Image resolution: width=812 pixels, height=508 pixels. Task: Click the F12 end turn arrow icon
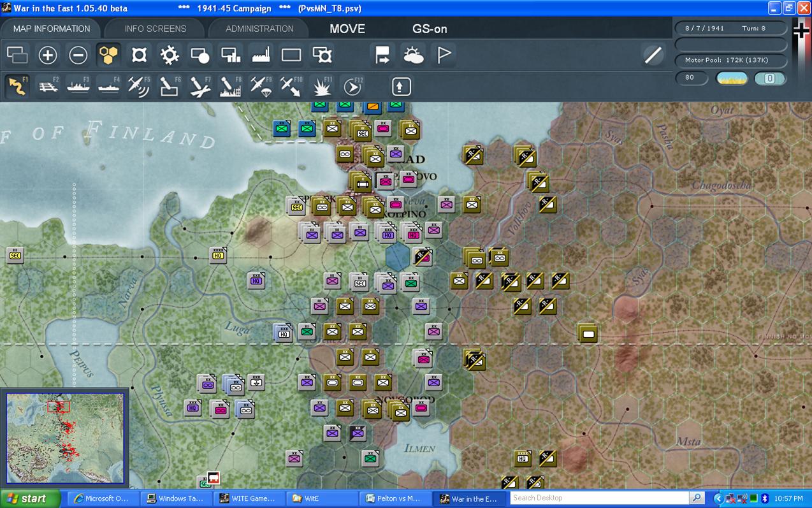352,86
